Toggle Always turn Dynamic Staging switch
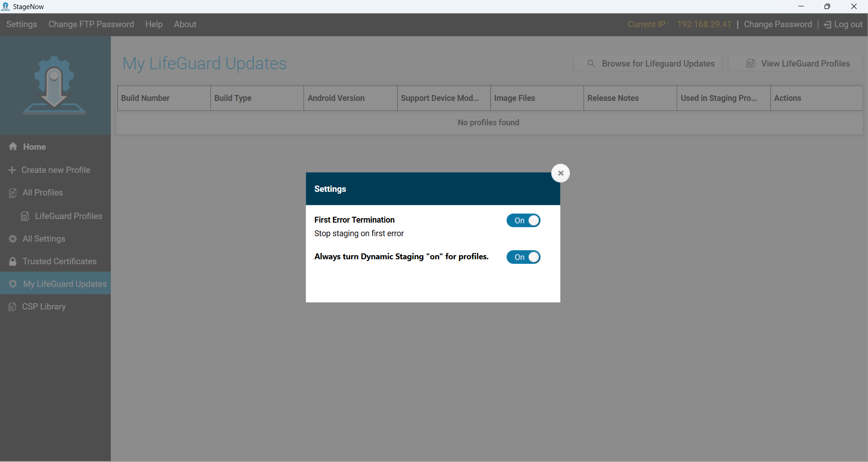 tap(523, 257)
